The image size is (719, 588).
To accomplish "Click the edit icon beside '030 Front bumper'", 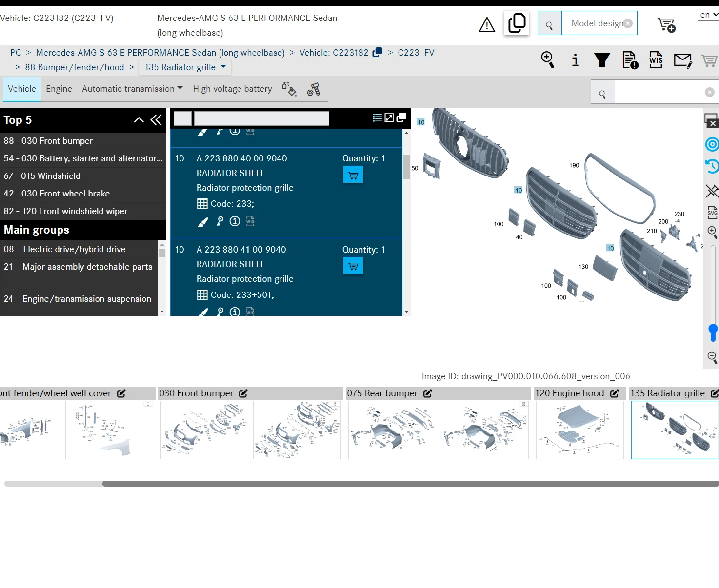I will [x=243, y=393].
